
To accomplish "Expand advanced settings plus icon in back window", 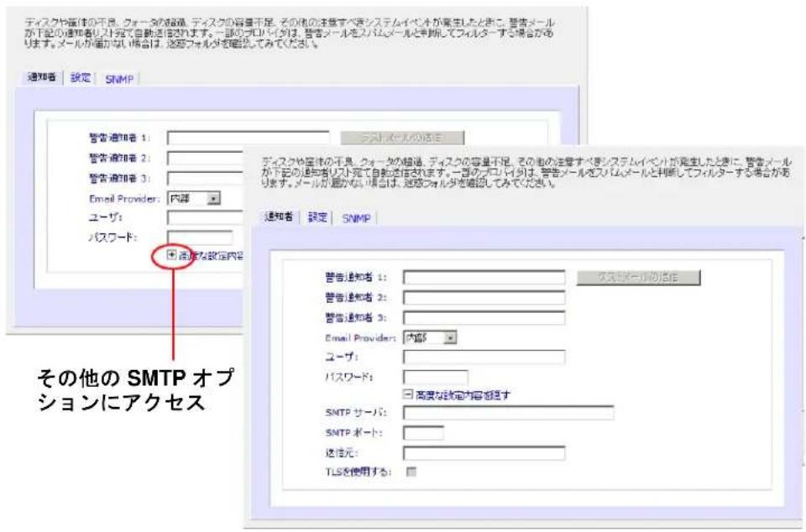I will coord(171,255).
